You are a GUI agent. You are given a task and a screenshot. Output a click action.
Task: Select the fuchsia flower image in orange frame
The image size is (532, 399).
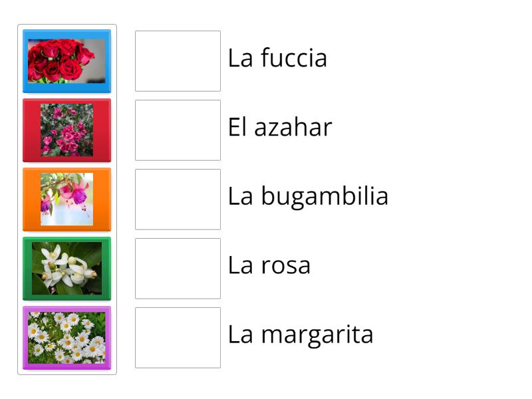pyautogui.click(x=66, y=199)
